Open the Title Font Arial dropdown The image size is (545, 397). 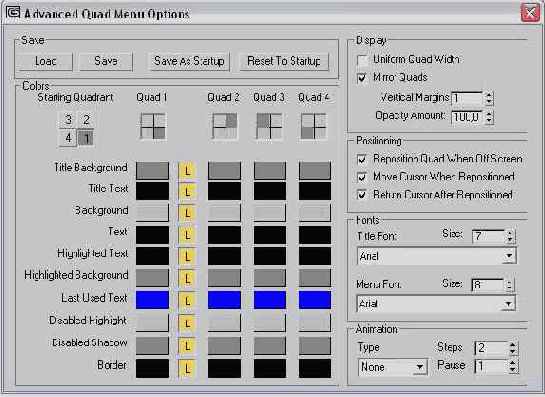(509, 256)
